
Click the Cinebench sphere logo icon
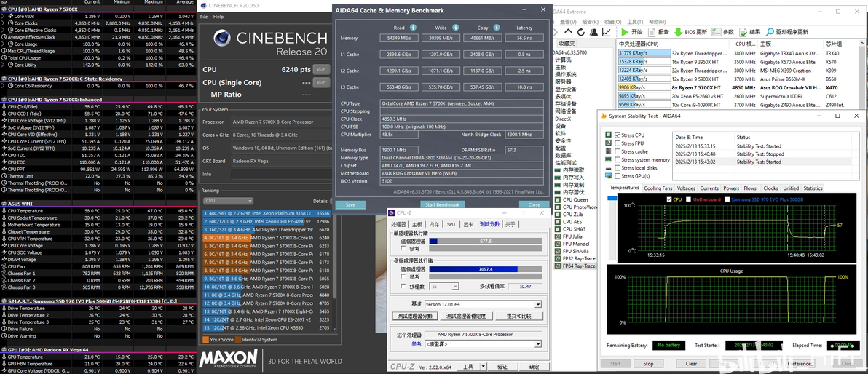[x=223, y=39]
